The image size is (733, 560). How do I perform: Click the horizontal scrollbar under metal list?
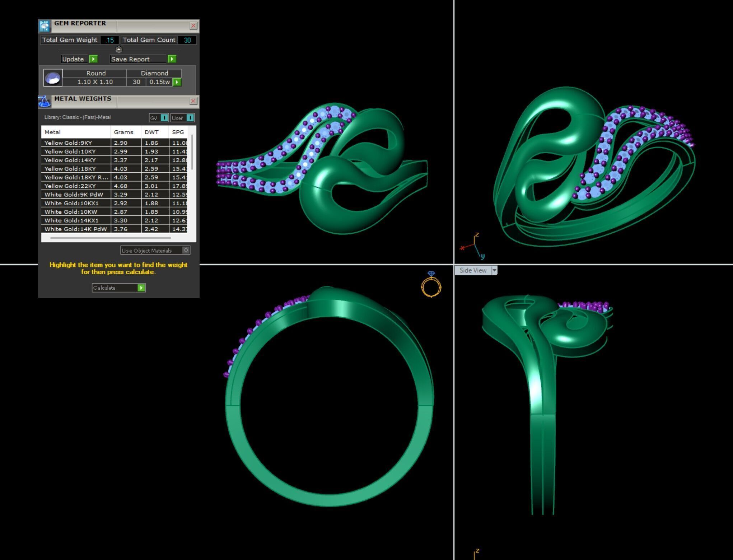[111, 238]
